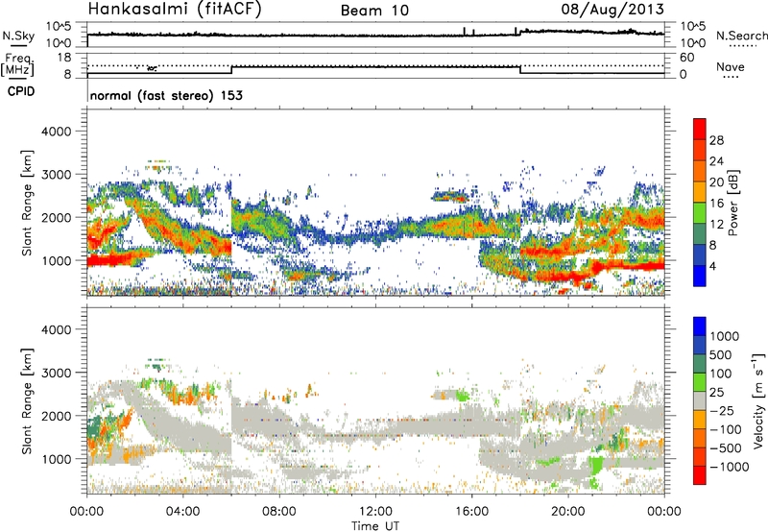Click the frequency step at 06:00 in the frequency plot
The height and width of the screenshot is (532, 768).
pos(231,69)
